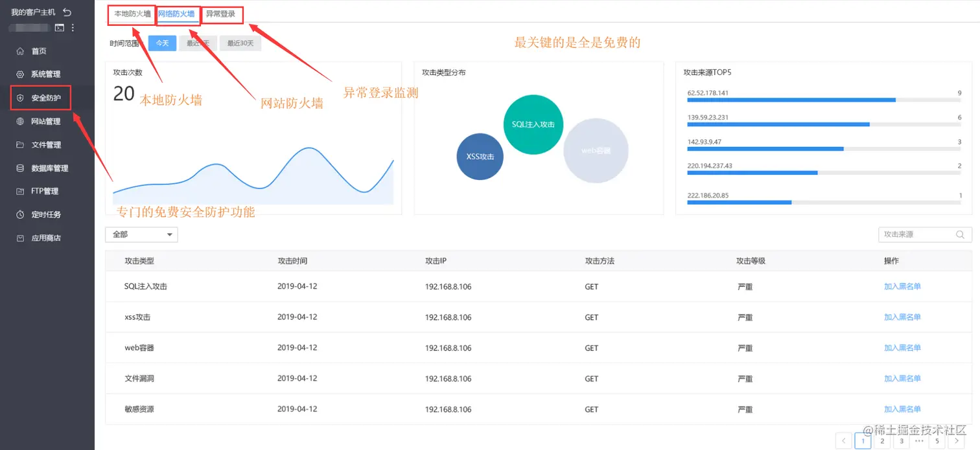Open 文件管理 in sidebar
980x450 pixels.
47,145
